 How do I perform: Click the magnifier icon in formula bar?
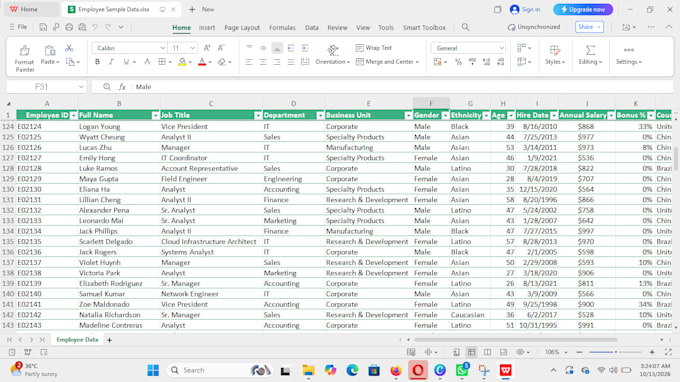(x=107, y=87)
